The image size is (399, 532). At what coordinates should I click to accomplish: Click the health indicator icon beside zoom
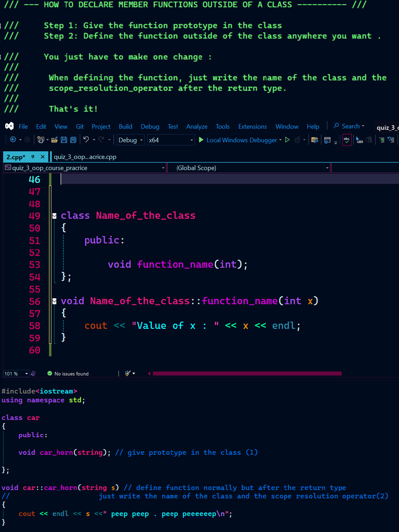click(33, 373)
